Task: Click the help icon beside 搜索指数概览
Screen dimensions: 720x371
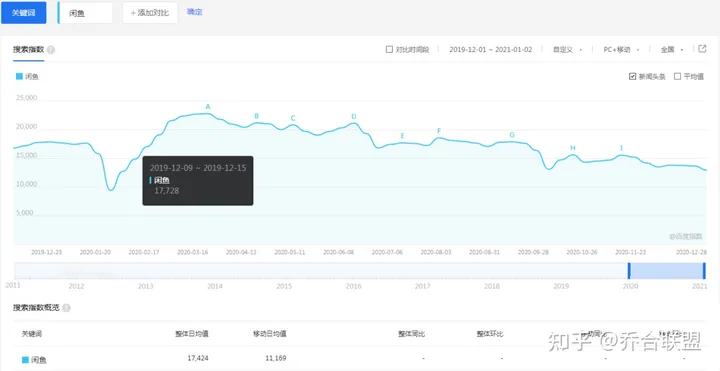Action: click(x=66, y=308)
